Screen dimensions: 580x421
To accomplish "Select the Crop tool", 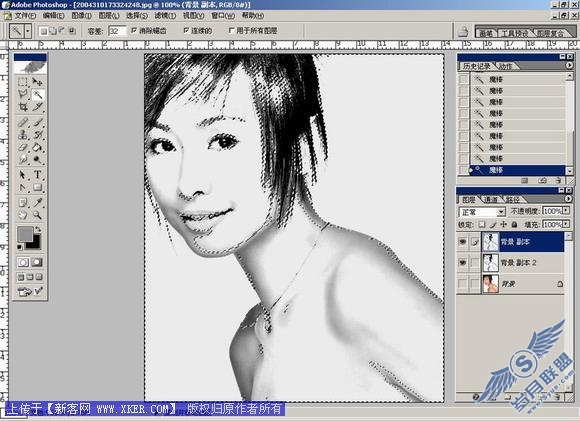I will 23,107.
